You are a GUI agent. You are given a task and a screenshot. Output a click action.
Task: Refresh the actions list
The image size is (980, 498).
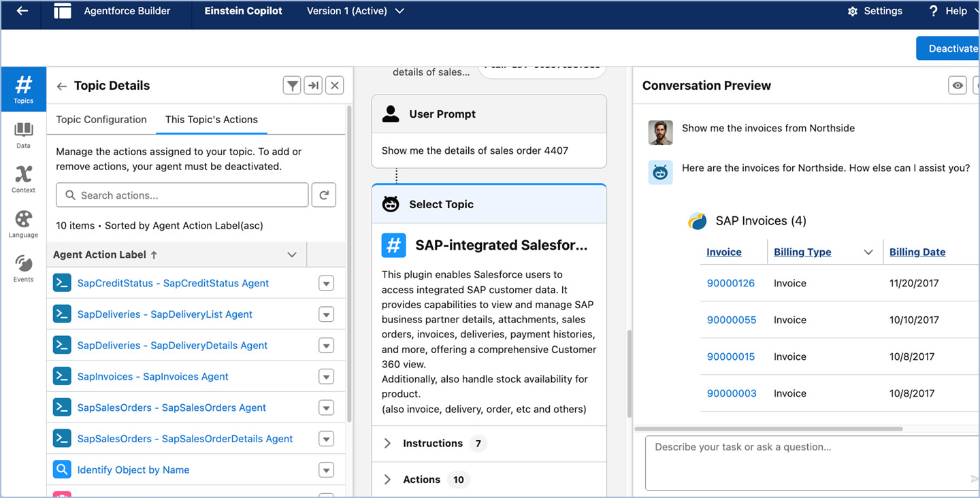(324, 195)
